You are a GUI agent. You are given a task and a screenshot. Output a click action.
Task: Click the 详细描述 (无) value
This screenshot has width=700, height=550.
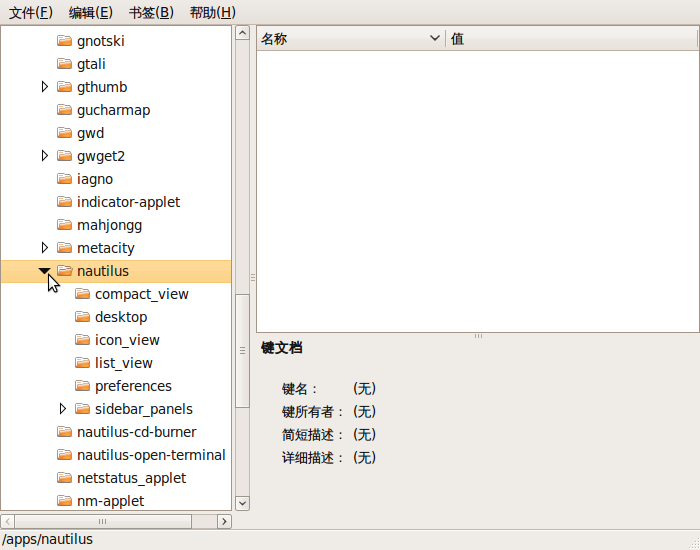pyautogui.click(x=364, y=457)
